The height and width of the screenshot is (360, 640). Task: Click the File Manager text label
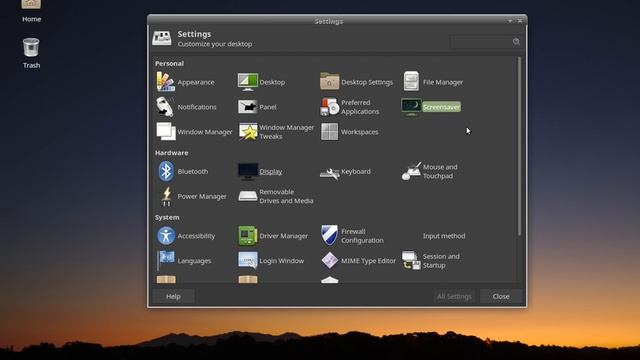pyautogui.click(x=443, y=82)
